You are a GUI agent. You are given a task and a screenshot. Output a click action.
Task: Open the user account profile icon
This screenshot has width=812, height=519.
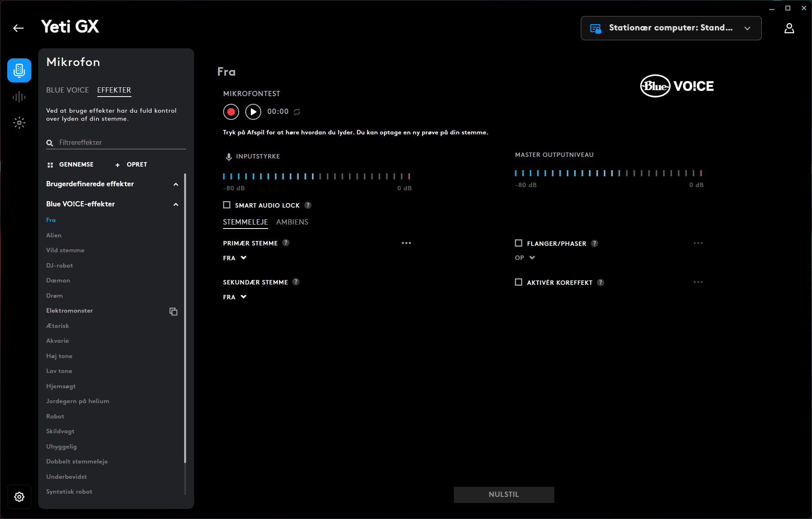point(789,28)
